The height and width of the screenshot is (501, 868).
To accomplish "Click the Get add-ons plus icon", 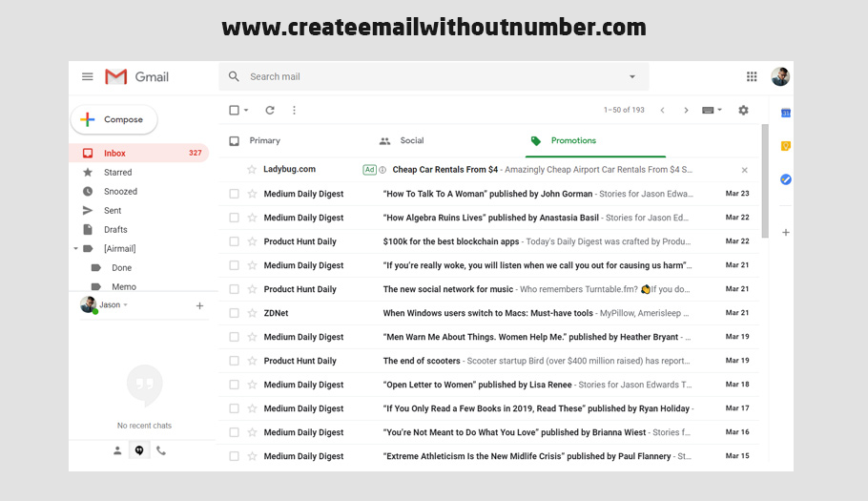I will point(786,233).
